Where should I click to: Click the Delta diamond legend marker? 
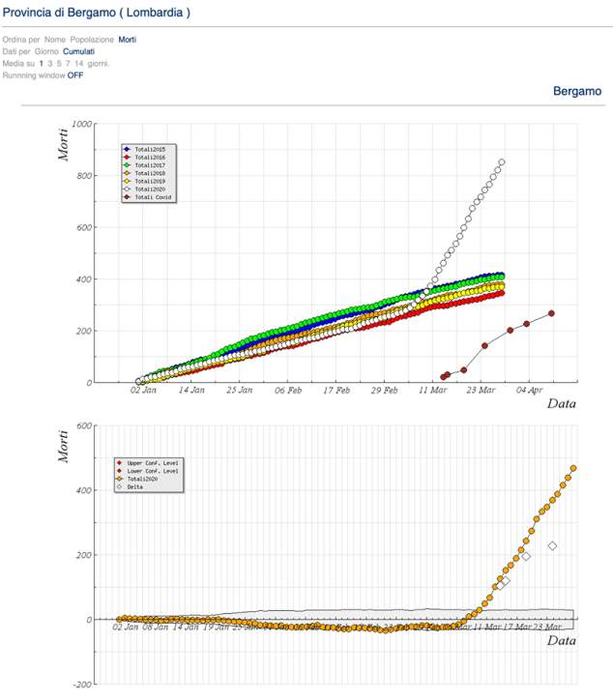[x=120, y=486]
